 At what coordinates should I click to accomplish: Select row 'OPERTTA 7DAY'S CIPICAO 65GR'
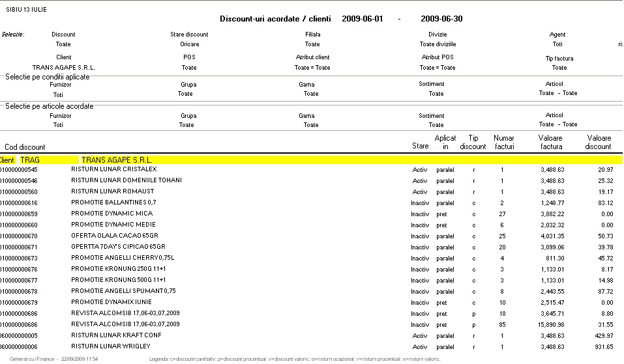[311, 247]
